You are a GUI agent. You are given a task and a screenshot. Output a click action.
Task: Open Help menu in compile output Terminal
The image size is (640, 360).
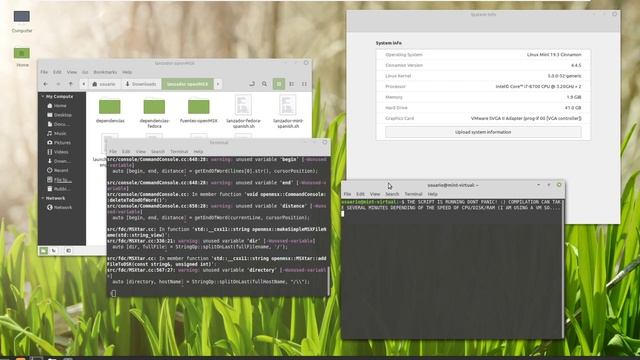point(198,152)
